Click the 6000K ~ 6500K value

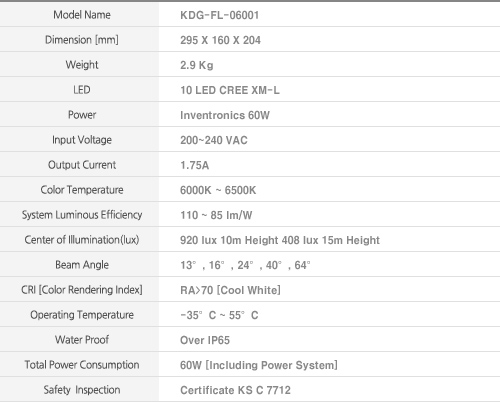click(218, 190)
